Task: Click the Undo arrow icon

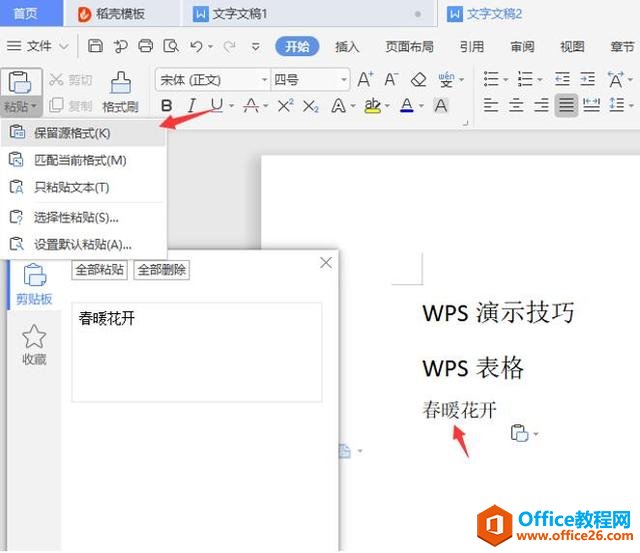Action: tap(196, 46)
